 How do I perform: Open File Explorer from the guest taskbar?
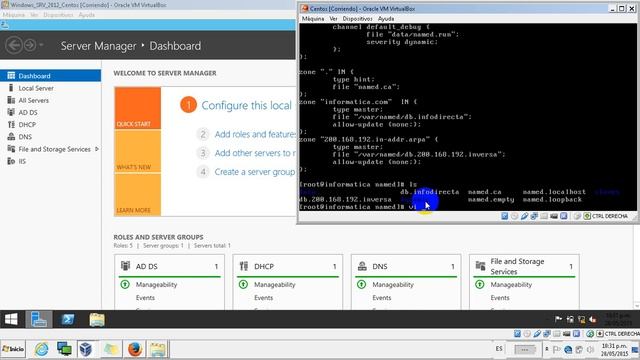coord(97,319)
